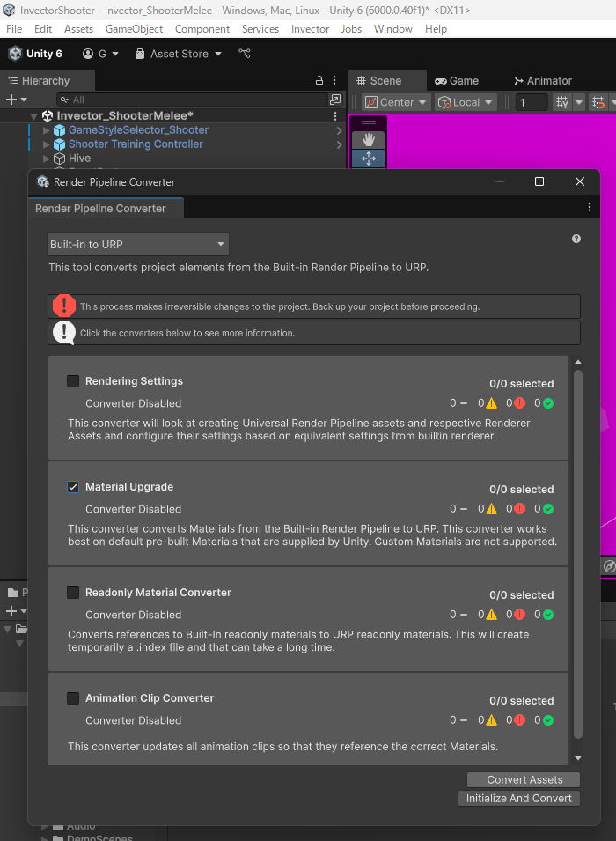This screenshot has height=841, width=616.
Task: Open the Built-in to URP dropdown
Action: [138, 244]
